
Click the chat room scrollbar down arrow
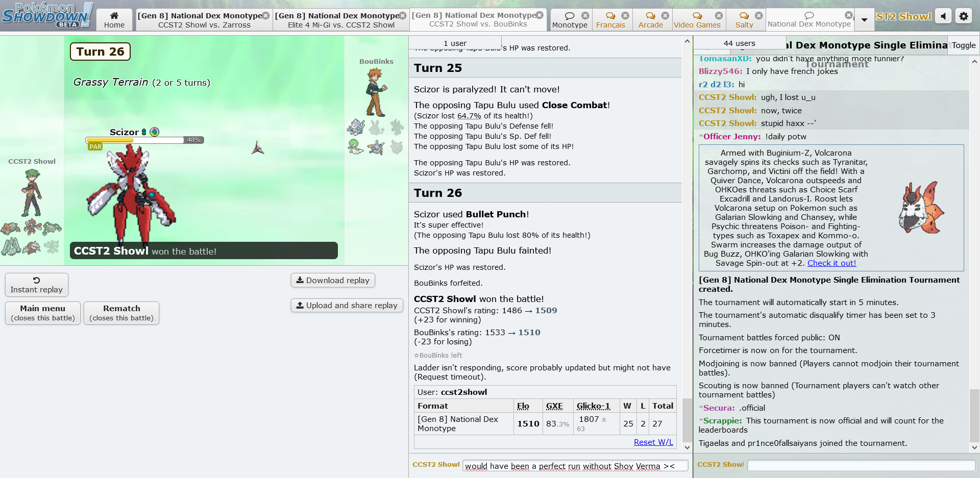pyautogui.click(x=974, y=447)
